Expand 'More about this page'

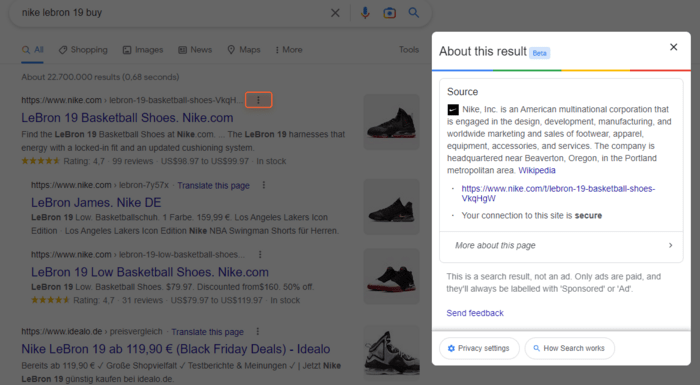coord(561,245)
